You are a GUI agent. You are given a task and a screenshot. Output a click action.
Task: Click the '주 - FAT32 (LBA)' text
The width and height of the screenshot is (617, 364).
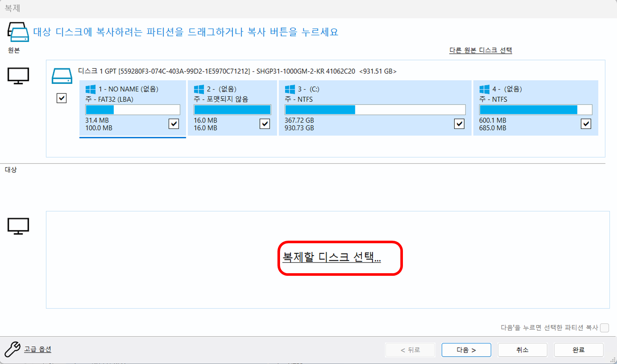point(109,99)
